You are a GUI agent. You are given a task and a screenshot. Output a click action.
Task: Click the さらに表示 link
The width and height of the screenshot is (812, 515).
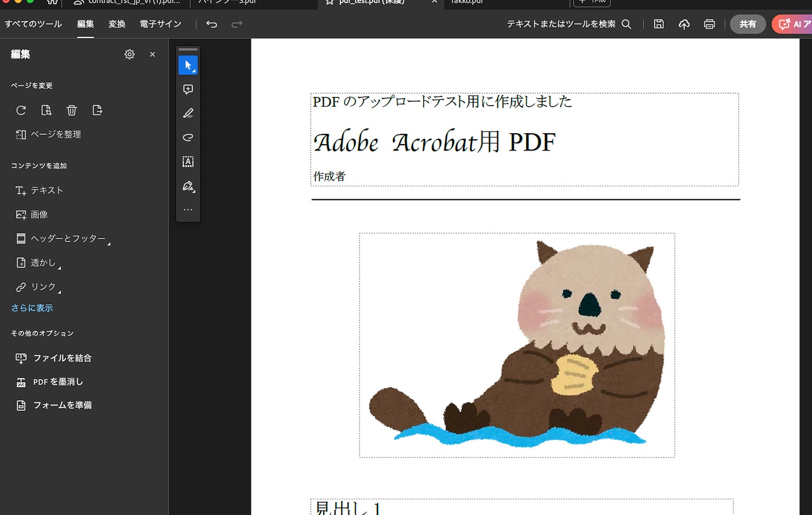pos(32,308)
